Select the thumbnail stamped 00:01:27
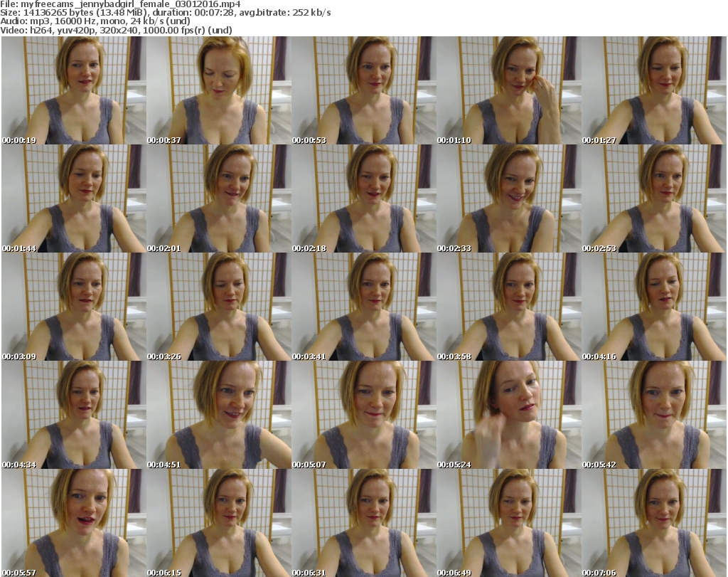This screenshot has width=728, height=577. [x=654, y=90]
